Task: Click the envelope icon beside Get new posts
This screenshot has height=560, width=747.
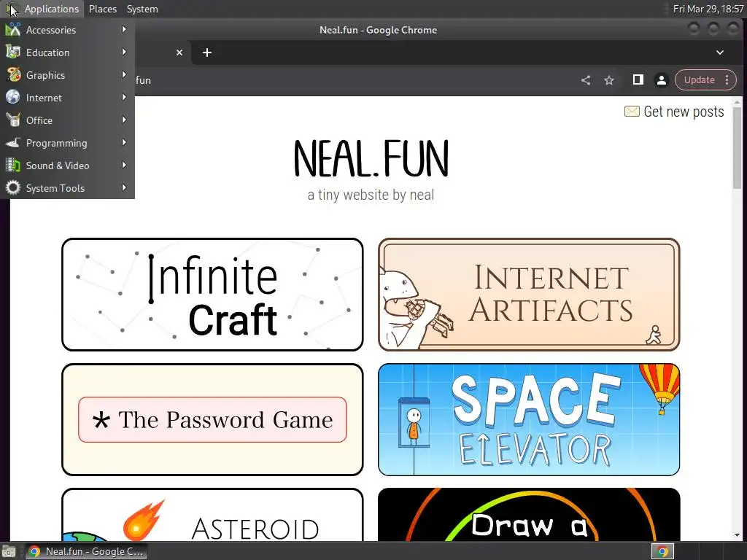Action: pyautogui.click(x=632, y=111)
